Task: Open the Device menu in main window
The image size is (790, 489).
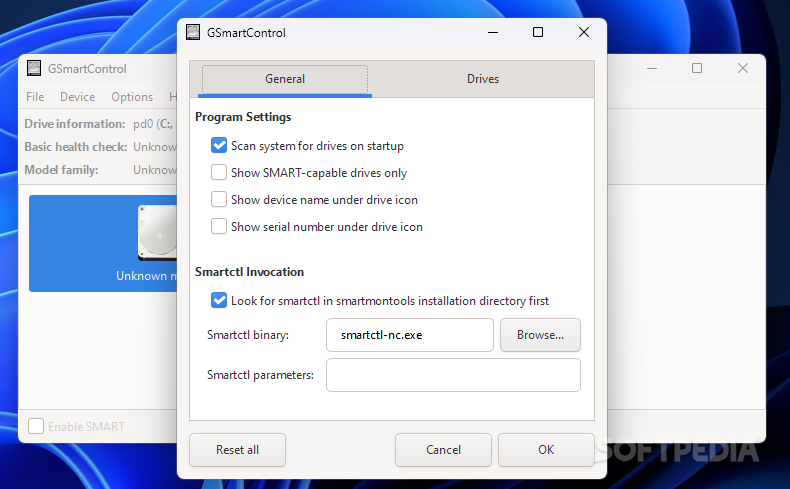Action: pyautogui.click(x=78, y=97)
